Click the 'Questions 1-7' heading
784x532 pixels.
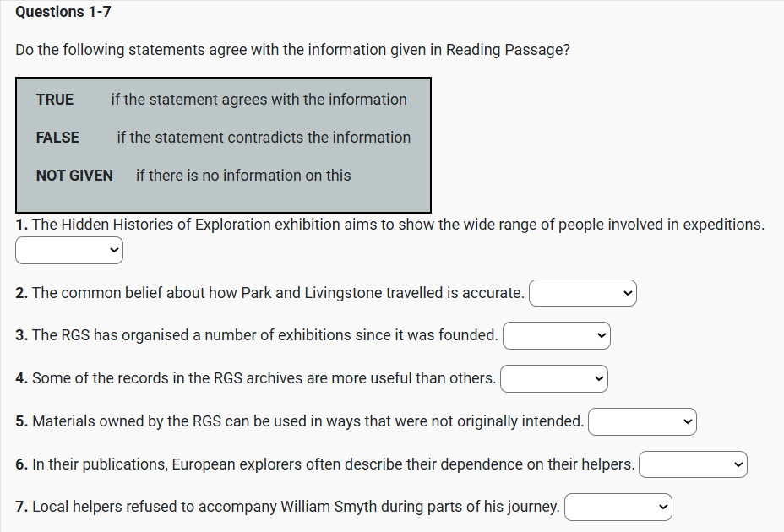63,12
